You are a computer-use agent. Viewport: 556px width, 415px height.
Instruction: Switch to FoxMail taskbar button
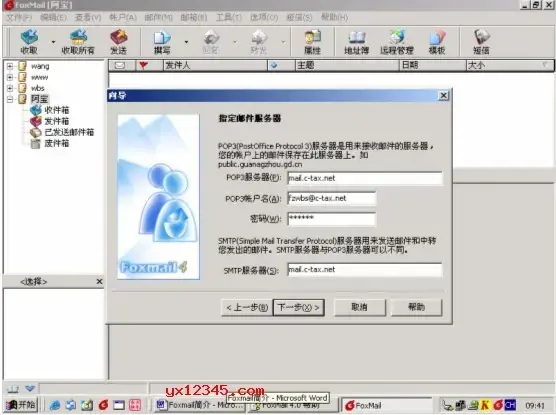click(x=387, y=405)
